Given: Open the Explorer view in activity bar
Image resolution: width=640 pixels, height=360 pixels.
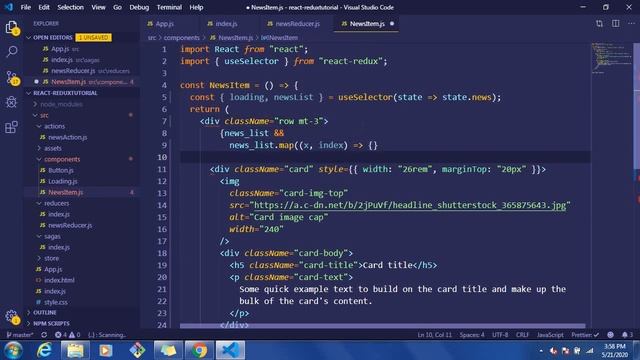Looking at the screenshot, I should click(11, 27).
